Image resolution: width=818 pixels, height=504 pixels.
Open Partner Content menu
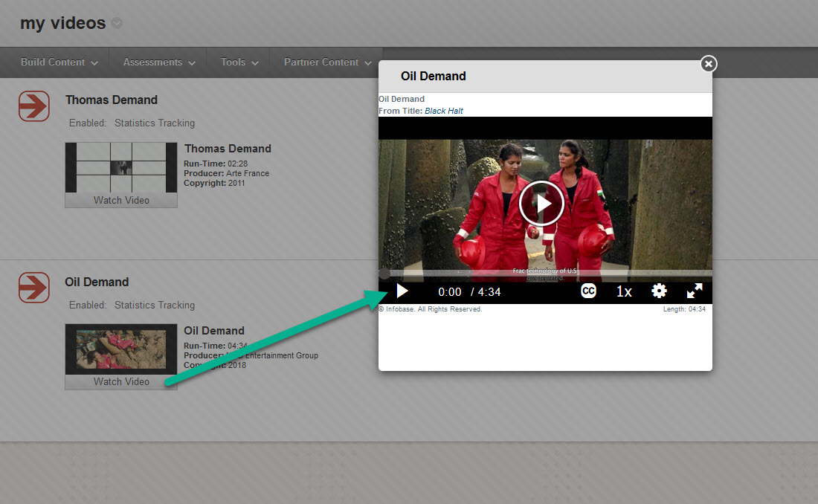(x=328, y=62)
